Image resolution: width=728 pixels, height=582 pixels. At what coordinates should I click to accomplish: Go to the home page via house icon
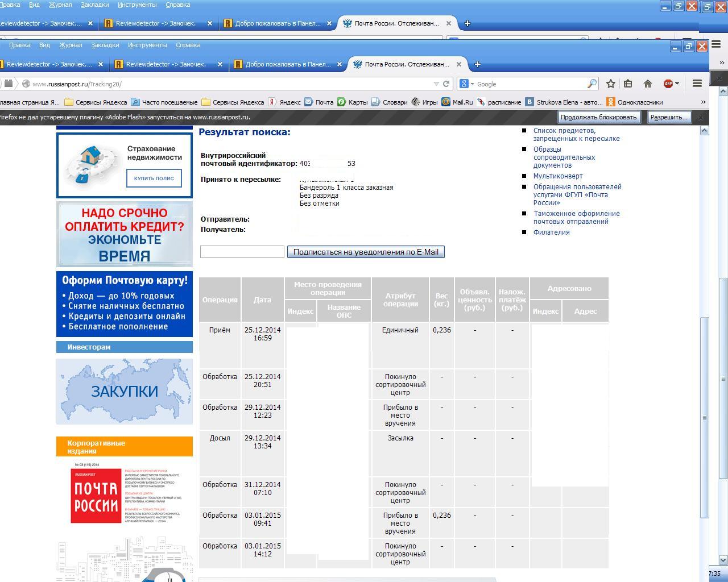point(647,84)
